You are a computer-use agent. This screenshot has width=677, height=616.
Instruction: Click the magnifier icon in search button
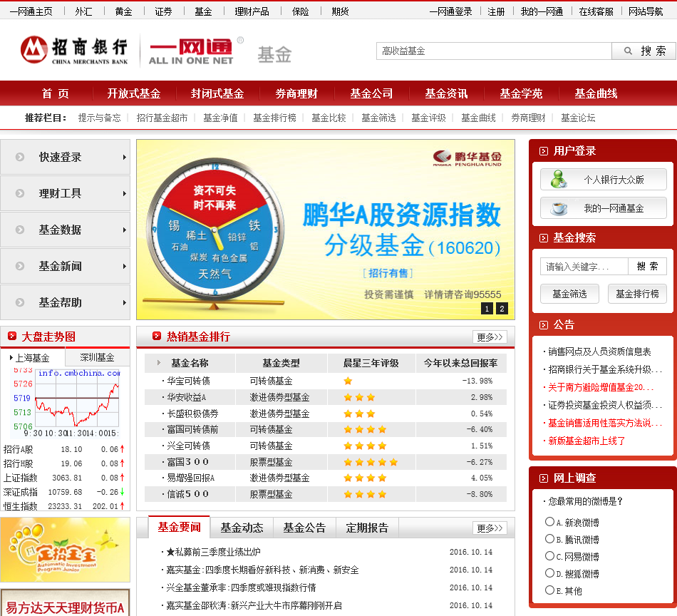[x=629, y=51]
